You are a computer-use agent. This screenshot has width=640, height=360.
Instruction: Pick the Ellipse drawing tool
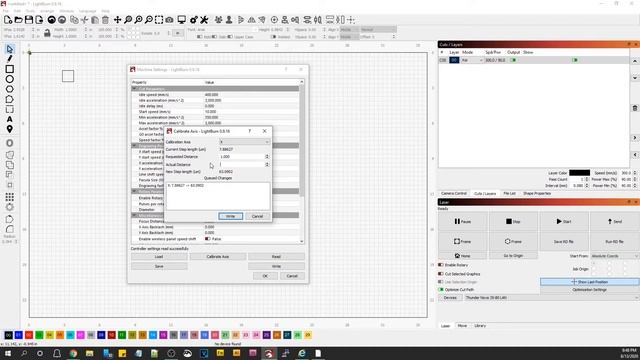click(x=9, y=79)
